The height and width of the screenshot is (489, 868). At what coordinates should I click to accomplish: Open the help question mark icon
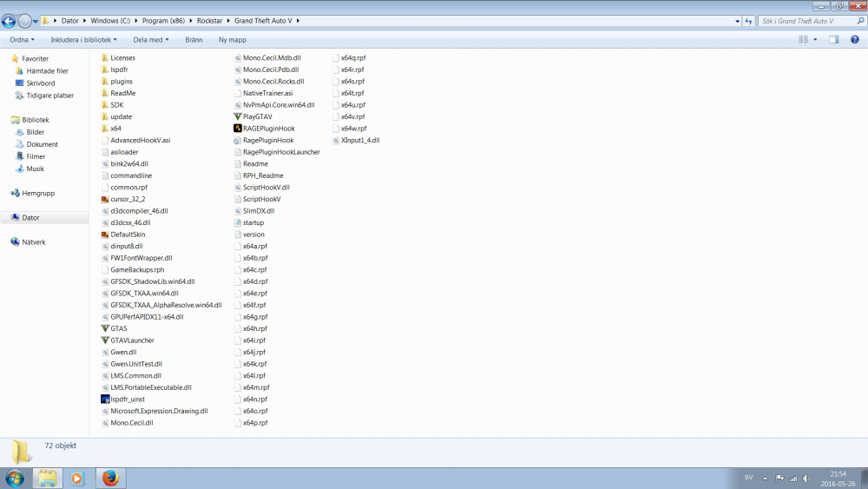[855, 40]
